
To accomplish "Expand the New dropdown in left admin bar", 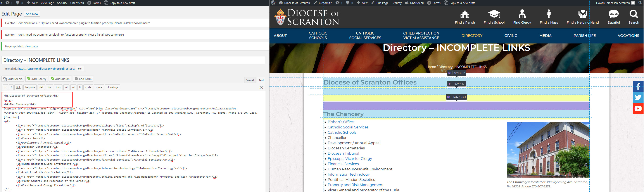I will tap(32, 3).
